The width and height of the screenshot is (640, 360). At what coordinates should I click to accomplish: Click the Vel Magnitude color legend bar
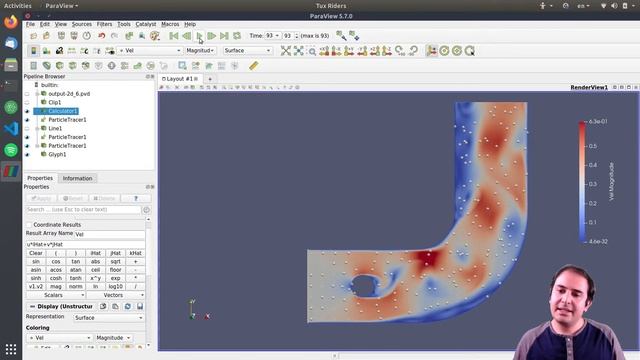coord(582,182)
